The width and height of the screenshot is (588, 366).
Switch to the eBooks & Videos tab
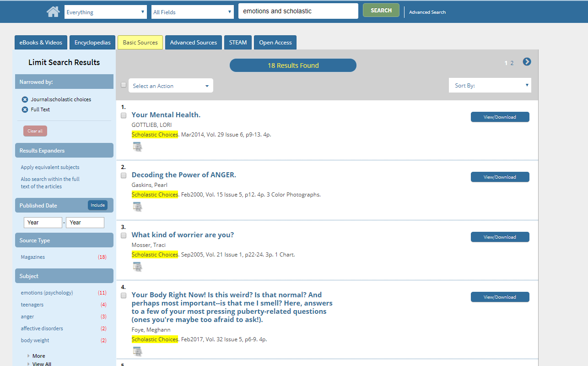pos(41,43)
